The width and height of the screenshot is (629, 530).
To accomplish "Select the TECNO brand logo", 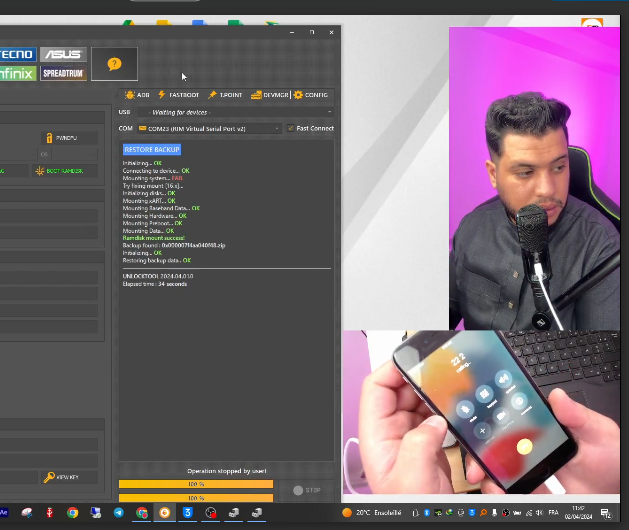I will pyautogui.click(x=18, y=54).
